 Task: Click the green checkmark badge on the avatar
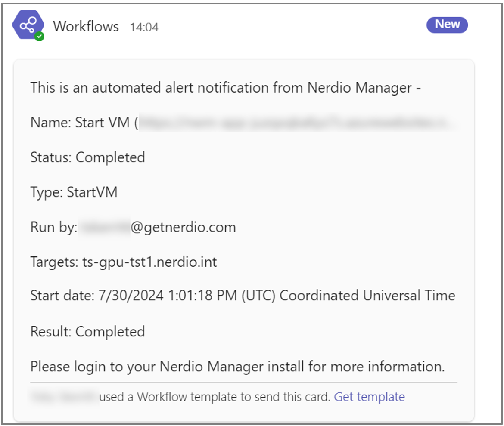tap(40, 37)
